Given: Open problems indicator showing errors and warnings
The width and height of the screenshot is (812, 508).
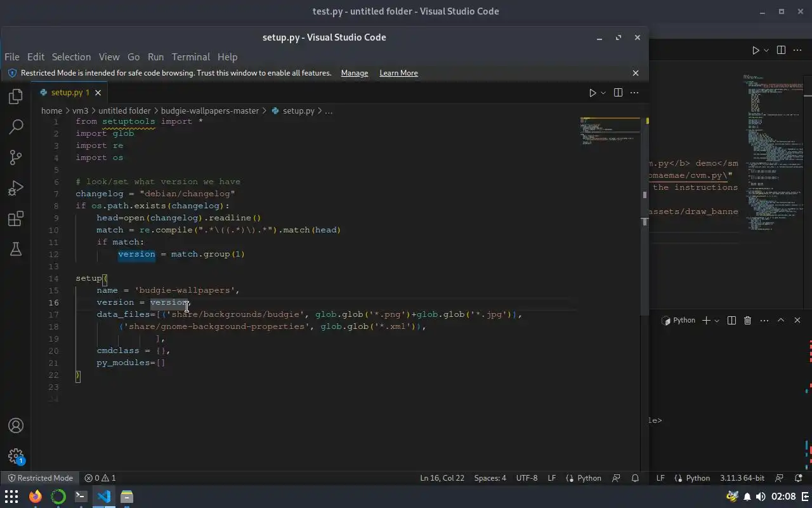Looking at the screenshot, I should (100, 478).
